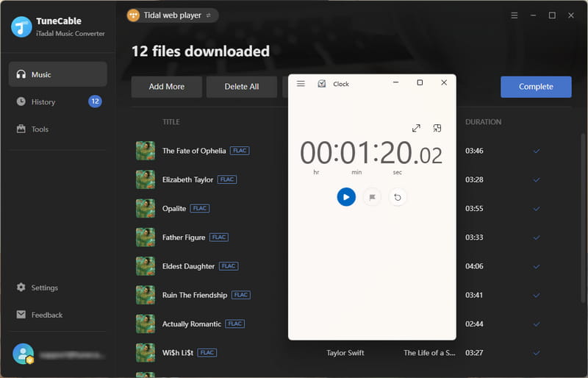Click completed checkmark for Actually Romantic row
Image resolution: width=588 pixels, height=378 pixels.
(x=537, y=324)
